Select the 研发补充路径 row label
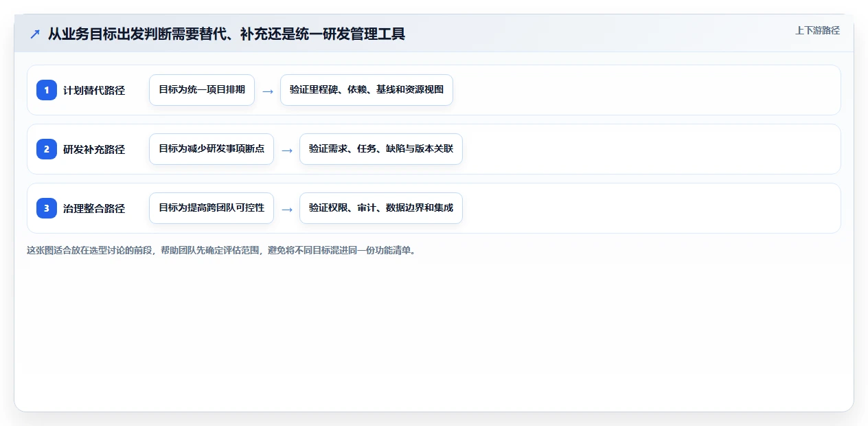The image size is (868, 426). coord(94,149)
